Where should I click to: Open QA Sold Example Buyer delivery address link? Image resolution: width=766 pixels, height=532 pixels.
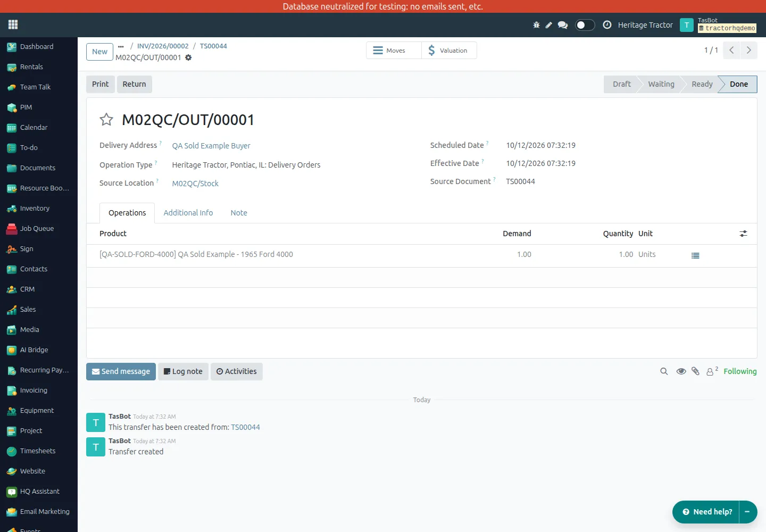211,146
